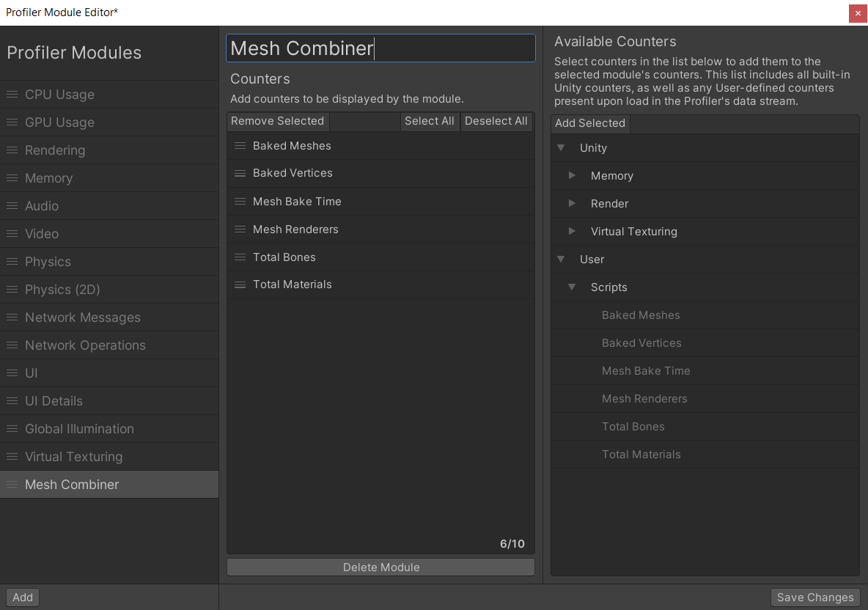
Task: Click the drag handle for Baked Meshes counter
Action: (240, 146)
